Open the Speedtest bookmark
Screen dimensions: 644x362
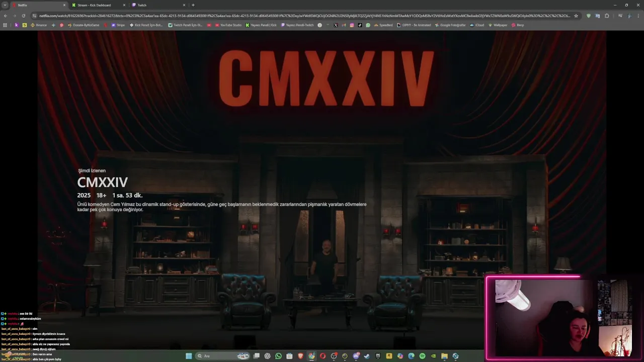tap(383, 25)
